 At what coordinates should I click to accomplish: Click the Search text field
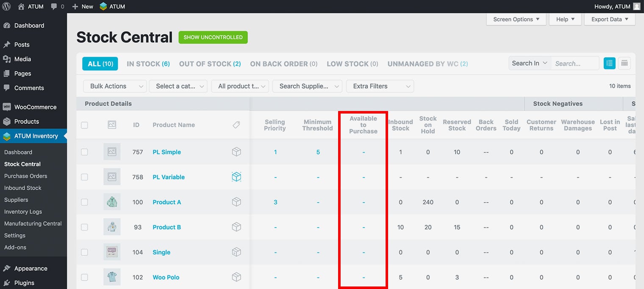click(575, 64)
